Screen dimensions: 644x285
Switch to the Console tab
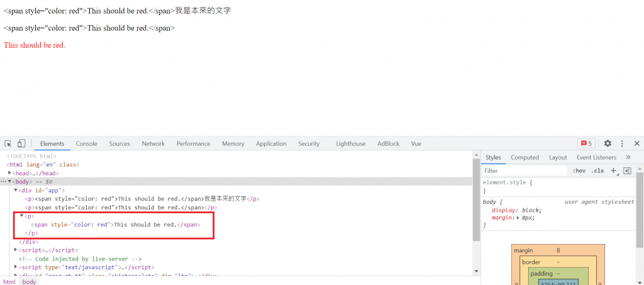tap(87, 143)
